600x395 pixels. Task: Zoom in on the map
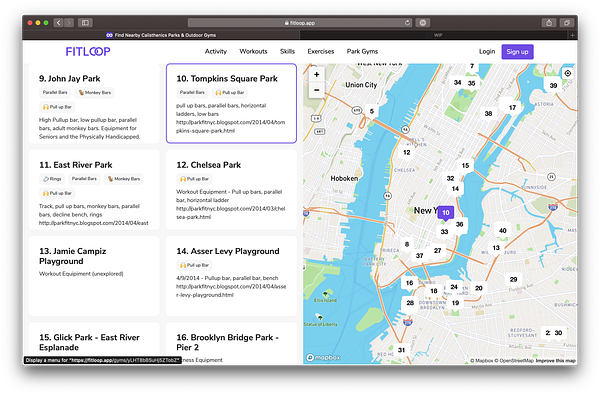tap(316, 75)
